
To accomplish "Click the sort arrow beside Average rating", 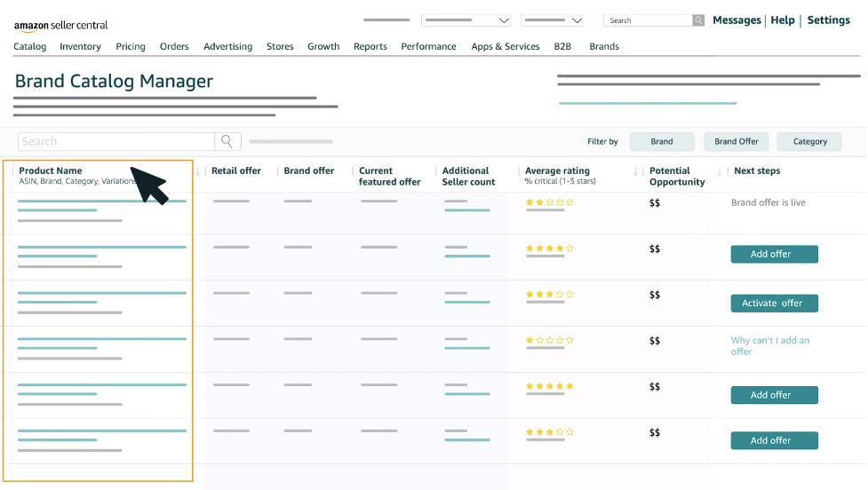I will tap(635, 171).
